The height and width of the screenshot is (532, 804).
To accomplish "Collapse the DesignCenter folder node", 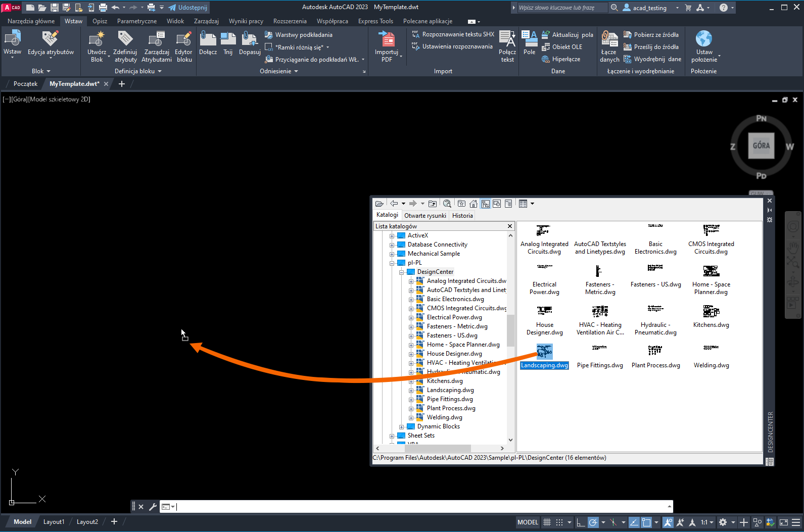I will pyautogui.click(x=402, y=272).
